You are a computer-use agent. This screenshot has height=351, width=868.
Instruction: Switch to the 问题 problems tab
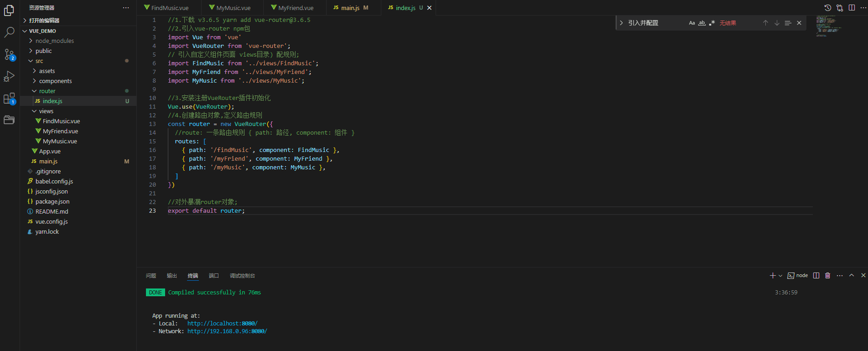tap(151, 276)
